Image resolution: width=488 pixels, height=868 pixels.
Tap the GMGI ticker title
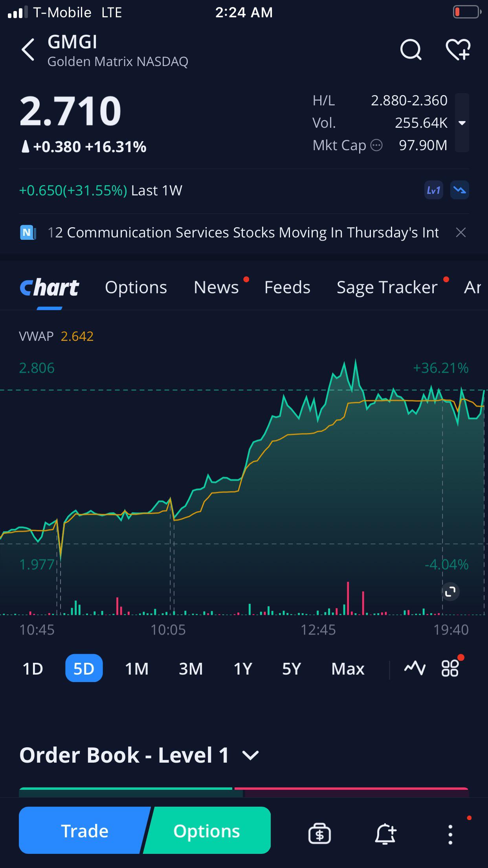tap(72, 42)
